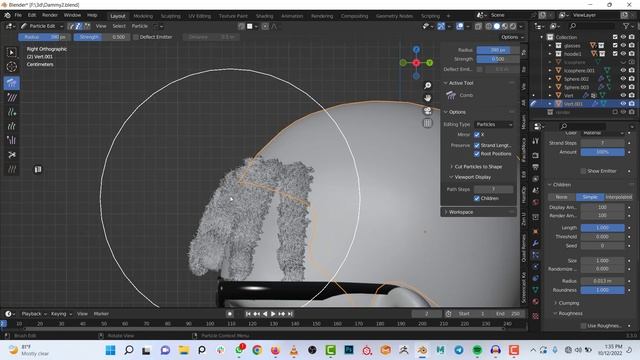The width and height of the screenshot is (640, 360).
Task: Select the Add particles brush tool
Action: coord(11,112)
